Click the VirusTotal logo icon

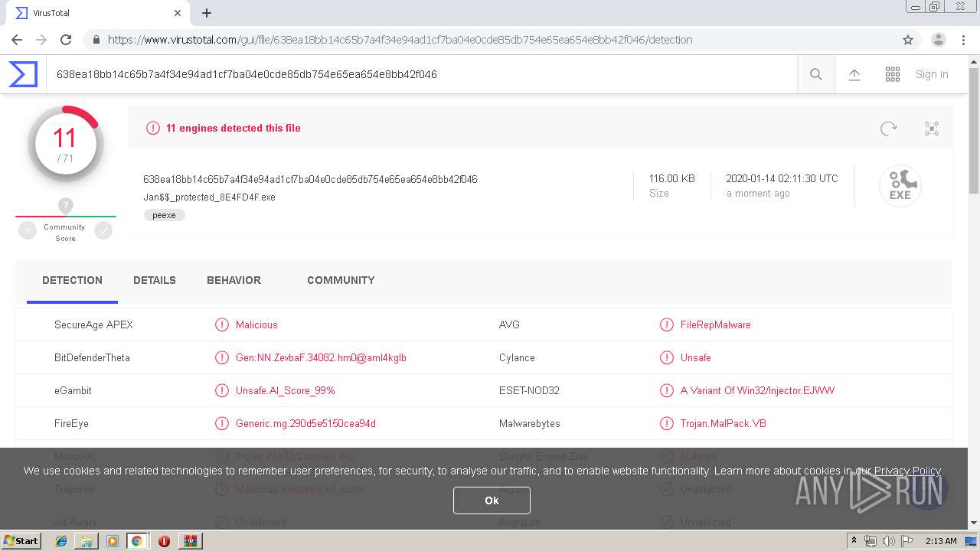[x=23, y=74]
